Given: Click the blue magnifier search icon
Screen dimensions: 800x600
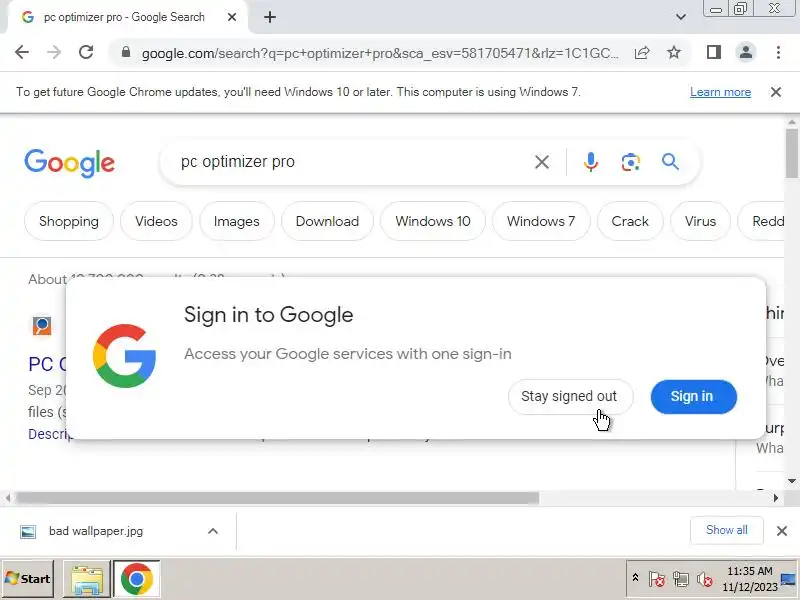Looking at the screenshot, I should 670,162.
